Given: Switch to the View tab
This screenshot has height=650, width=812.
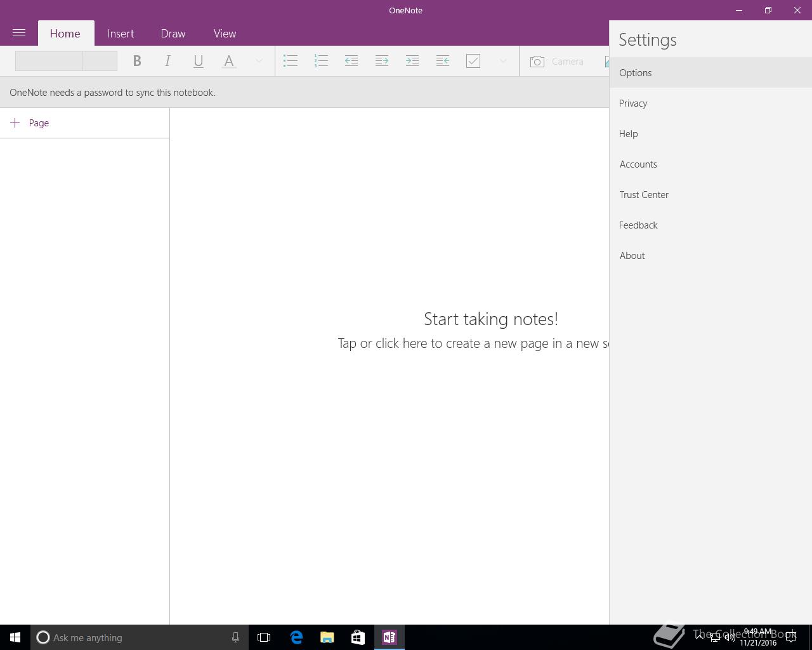Looking at the screenshot, I should (x=225, y=34).
